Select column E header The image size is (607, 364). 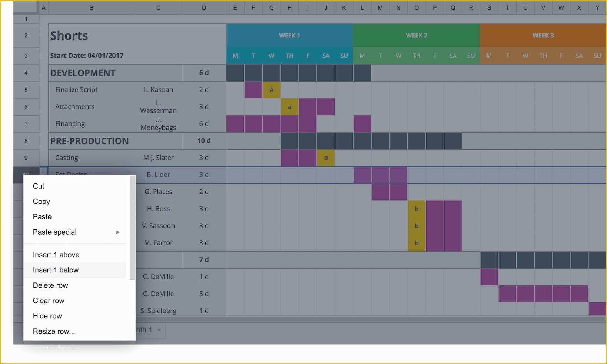coord(235,8)
